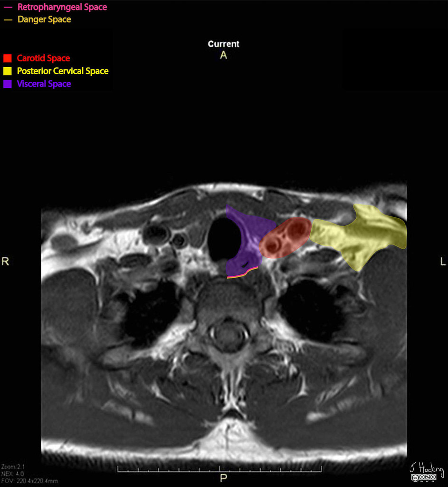Click the anterior 'A' orientation marker
Image resolution: width=448 pixels, height=487 pixels.
tap(223, 55)
